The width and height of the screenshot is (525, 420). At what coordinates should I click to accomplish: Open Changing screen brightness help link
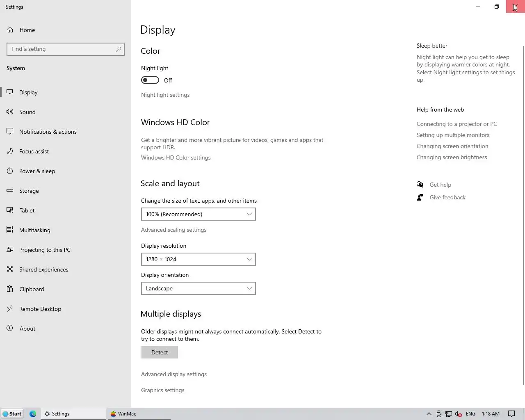(x=452, y=157)
